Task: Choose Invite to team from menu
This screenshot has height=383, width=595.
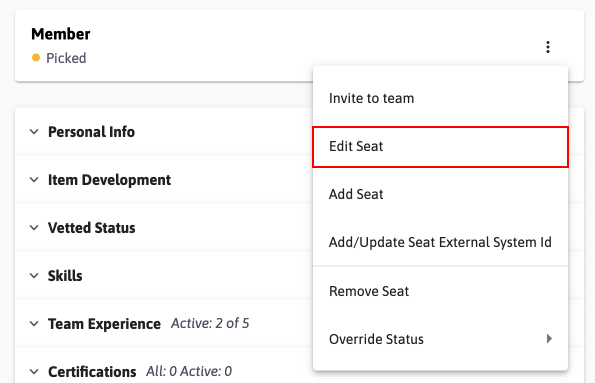Action: pos(440,98)
